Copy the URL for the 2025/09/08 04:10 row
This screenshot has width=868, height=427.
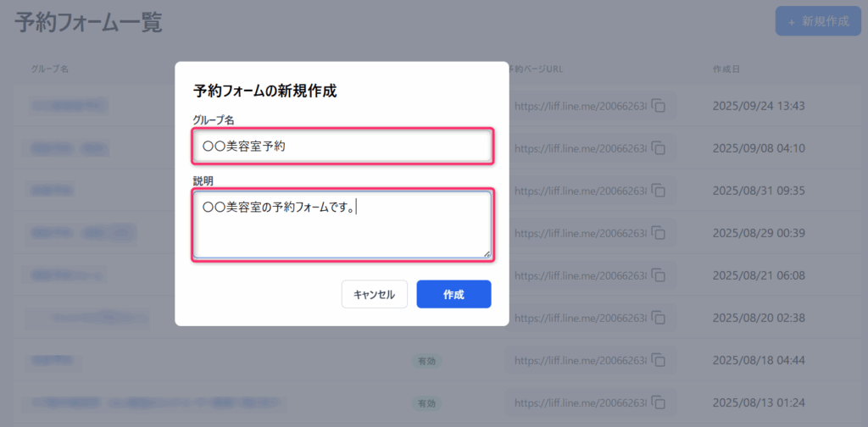point(659,148)
